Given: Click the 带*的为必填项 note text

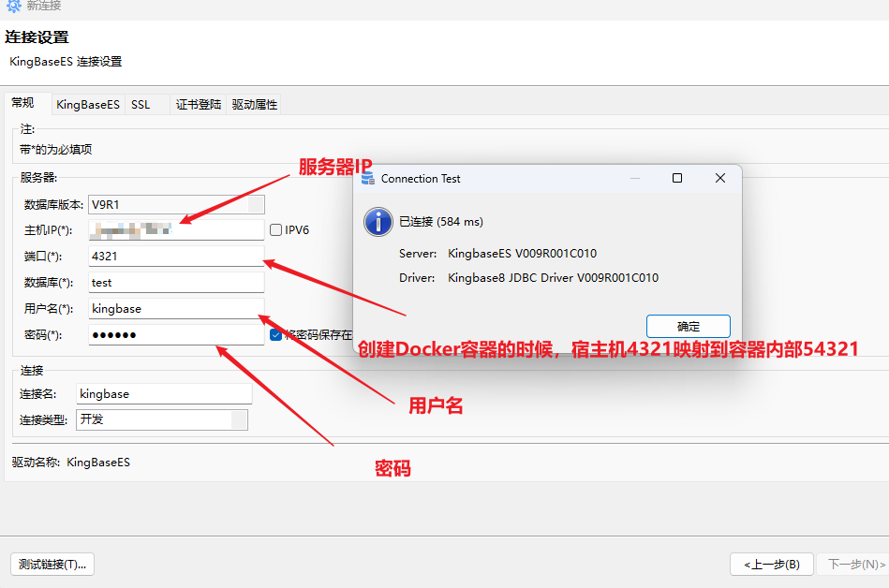Looking at the screenshot, I should (x=55, y=150).
